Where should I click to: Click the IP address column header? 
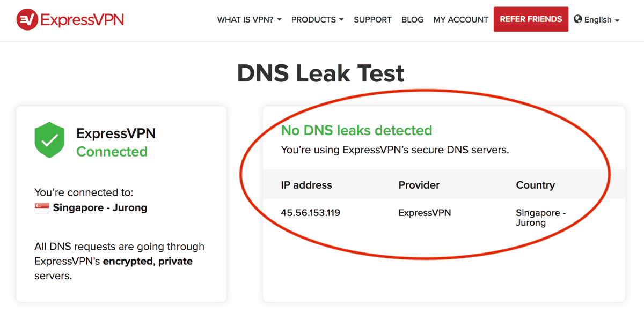[x=306, y=185]
